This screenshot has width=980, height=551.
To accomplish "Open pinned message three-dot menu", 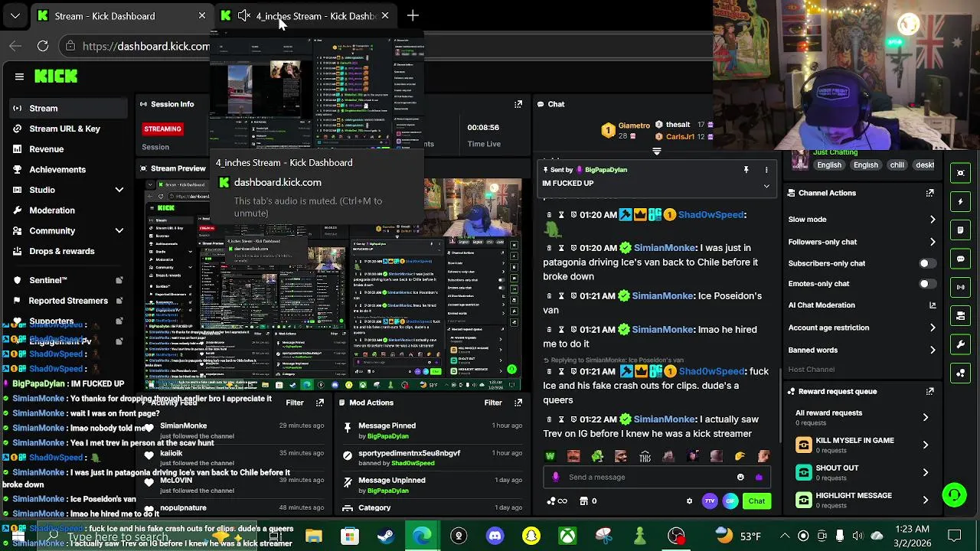I will point(766,170).
